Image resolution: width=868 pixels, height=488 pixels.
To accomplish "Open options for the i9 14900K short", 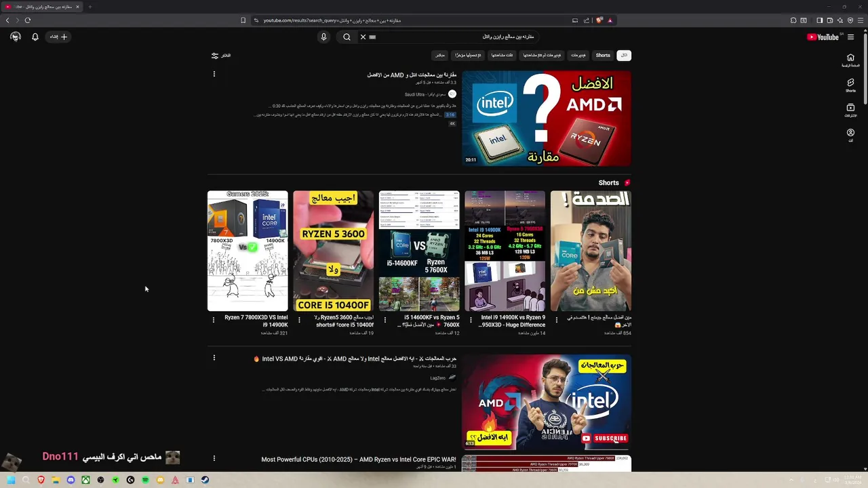I will click(x=471, y=320).
